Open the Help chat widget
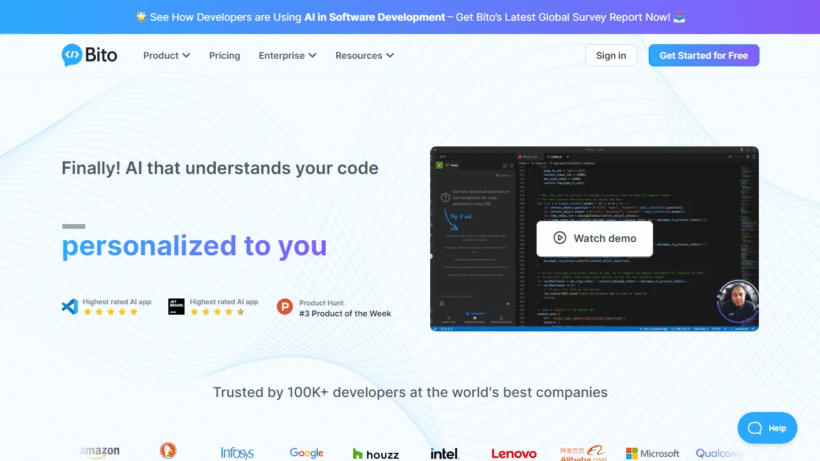Viewport: 820px width, 461px height. pos(767,428)
